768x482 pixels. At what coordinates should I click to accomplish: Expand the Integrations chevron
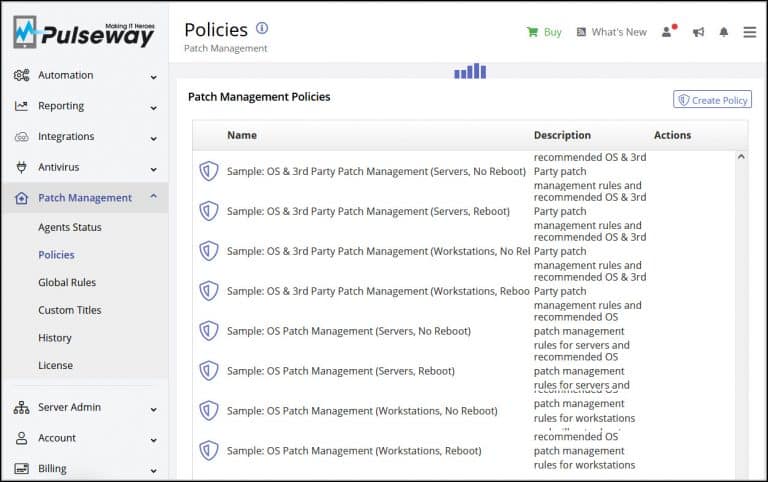click(x=153, y=139)
